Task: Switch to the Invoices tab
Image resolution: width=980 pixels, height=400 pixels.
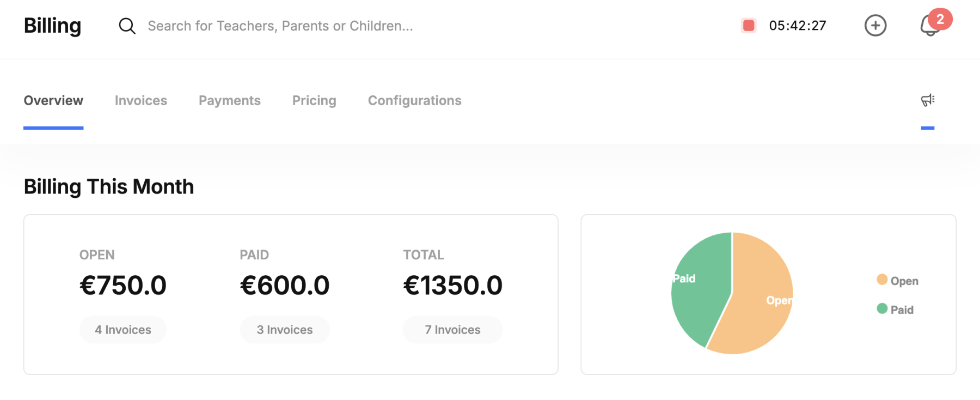Action: [x=141, y=100]
